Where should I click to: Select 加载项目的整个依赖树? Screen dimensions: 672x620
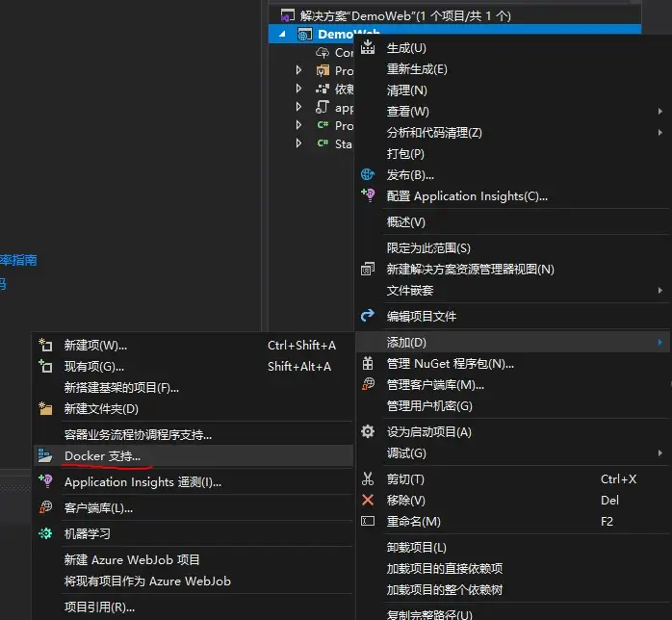[x=445, y=589]
